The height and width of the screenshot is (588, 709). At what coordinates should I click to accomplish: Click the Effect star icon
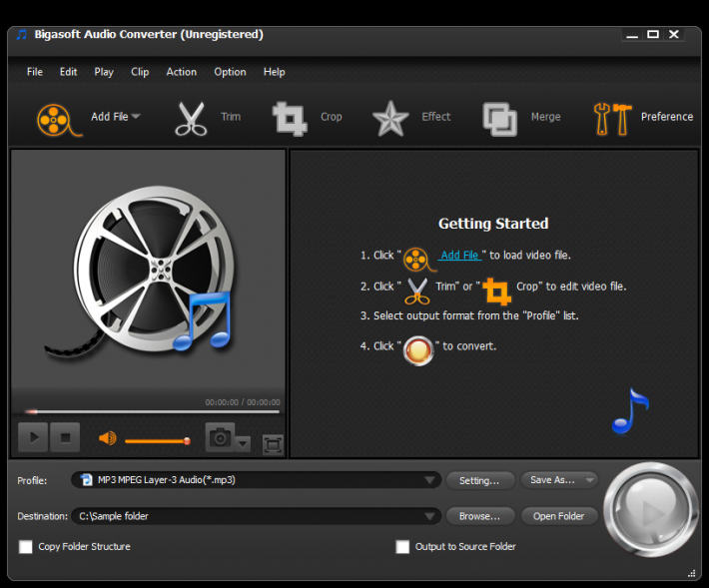[x=390, y=119]
